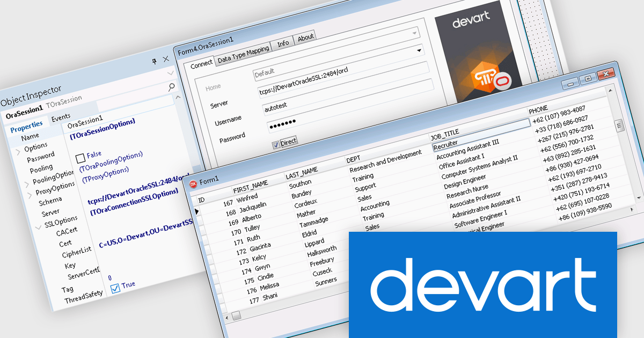The width and height of the screenshot is (644, 338).
Task: Close the Object Inspector panel
Action: 166,59
